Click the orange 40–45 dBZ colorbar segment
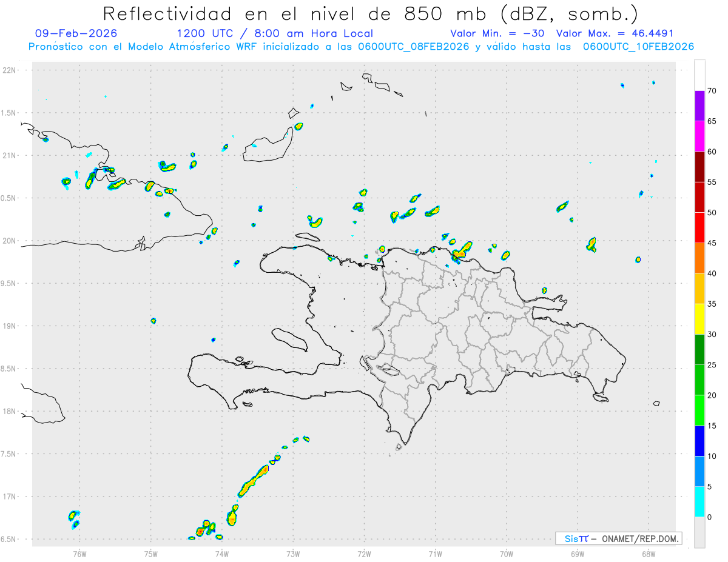The image size is (728, 562). [699, 258]
